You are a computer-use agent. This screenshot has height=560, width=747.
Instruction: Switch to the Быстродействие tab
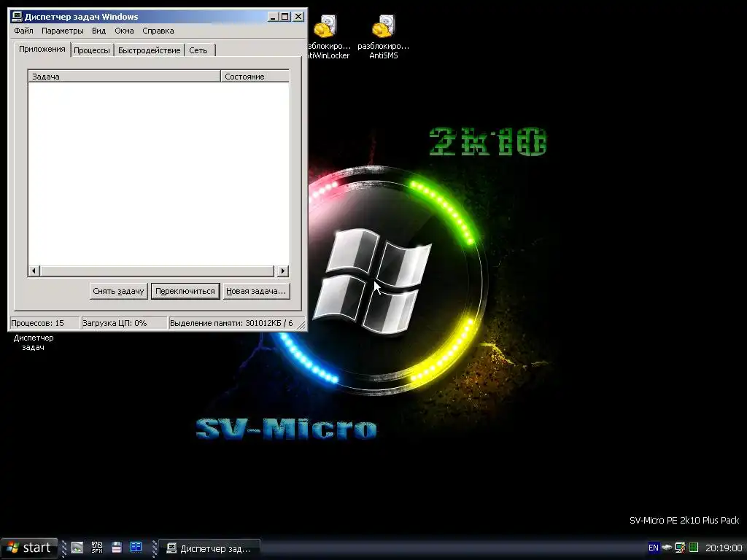coord(149,50)
